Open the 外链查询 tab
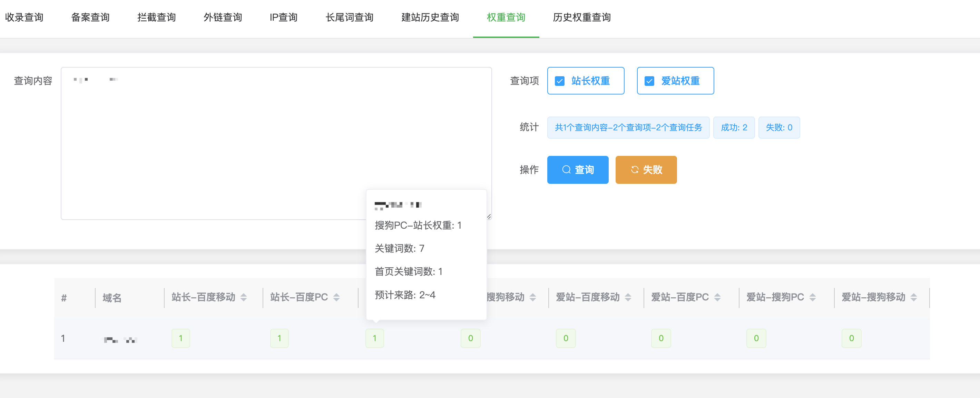980x398 pixels. pyautogui.click(x=223, y=18)
